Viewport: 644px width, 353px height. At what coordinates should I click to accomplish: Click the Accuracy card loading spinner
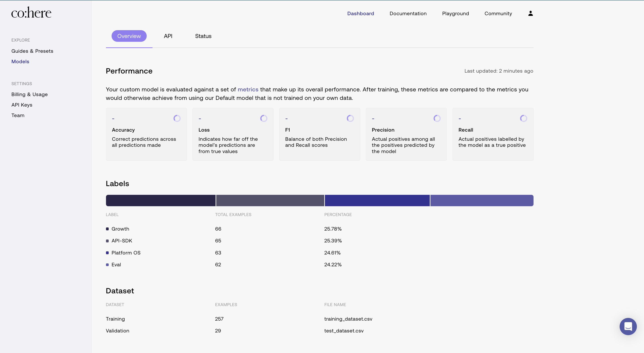tap(177, 118)
